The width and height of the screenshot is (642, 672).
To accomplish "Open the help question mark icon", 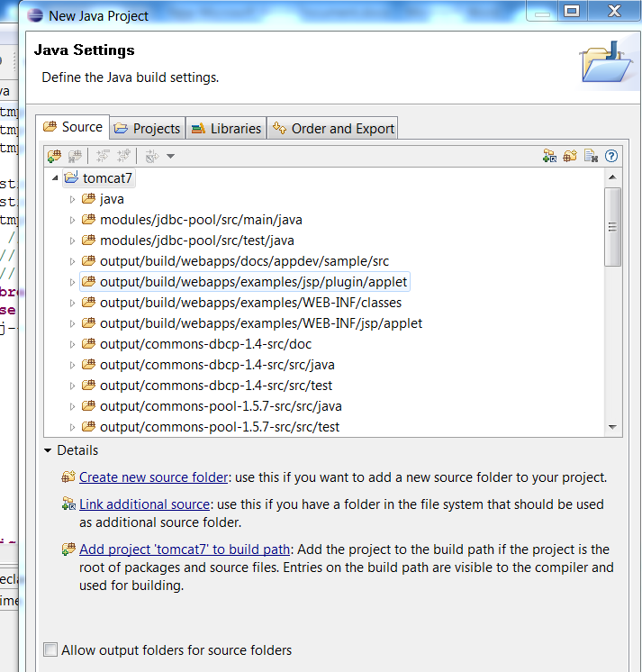I will point(611,156).
